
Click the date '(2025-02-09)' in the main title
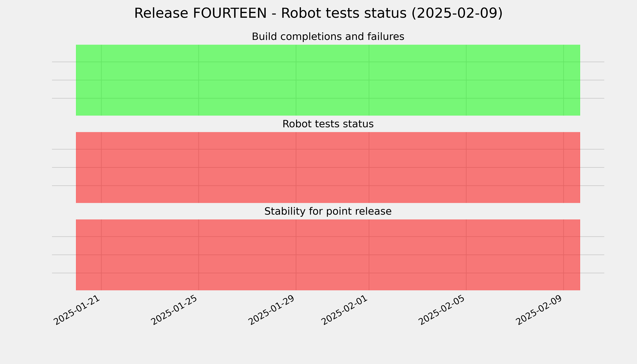457,13
